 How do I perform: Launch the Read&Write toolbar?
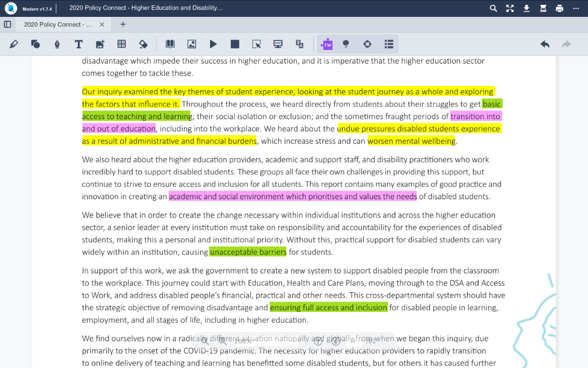[327, 44]
